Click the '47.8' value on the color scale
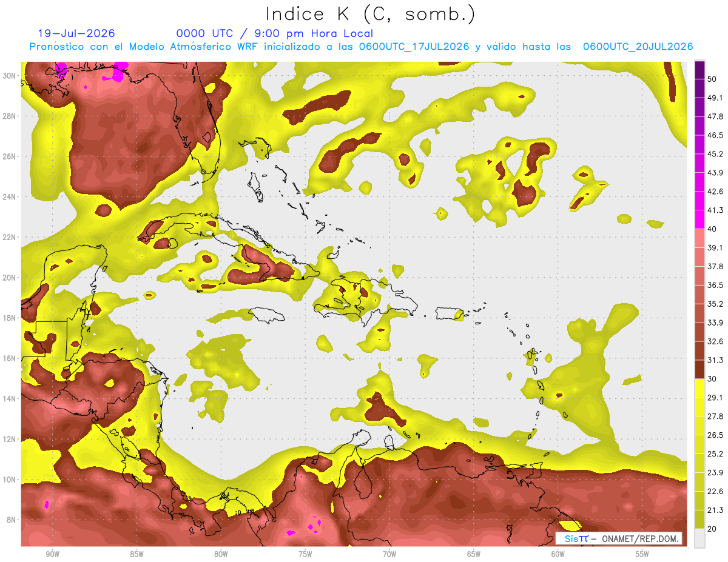 click(x=715, y=116)
